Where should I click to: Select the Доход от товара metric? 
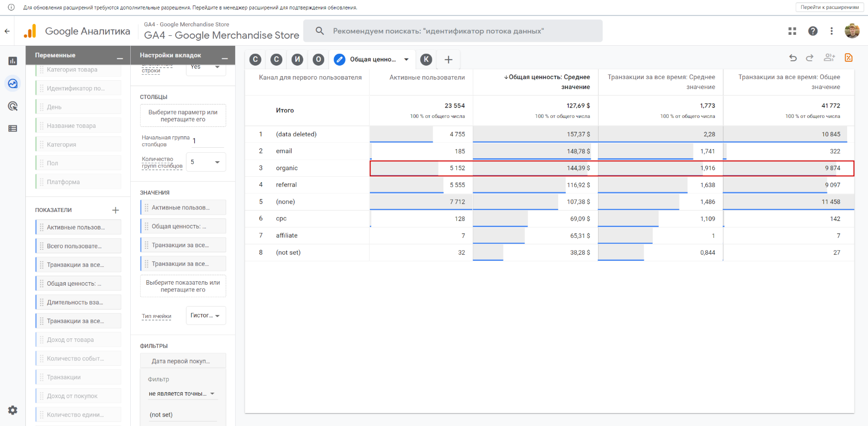click(x=79, y=340)
